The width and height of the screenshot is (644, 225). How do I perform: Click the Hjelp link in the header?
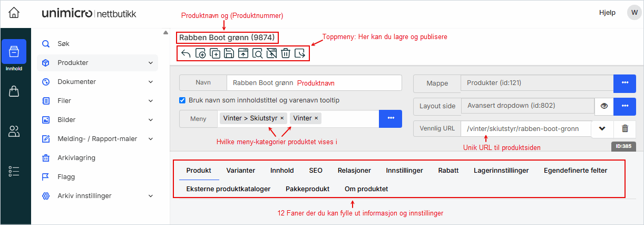click(x=607, y=13)
